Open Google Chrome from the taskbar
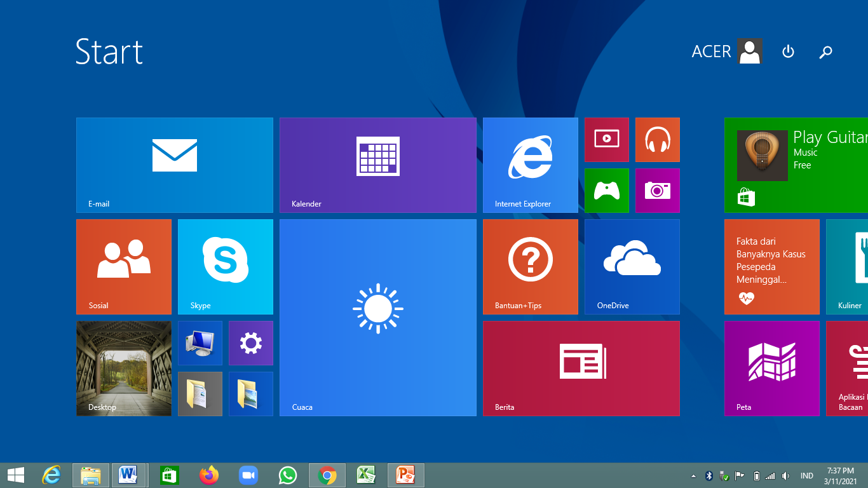Screen dimensions: 868x488 click(327, 475)
